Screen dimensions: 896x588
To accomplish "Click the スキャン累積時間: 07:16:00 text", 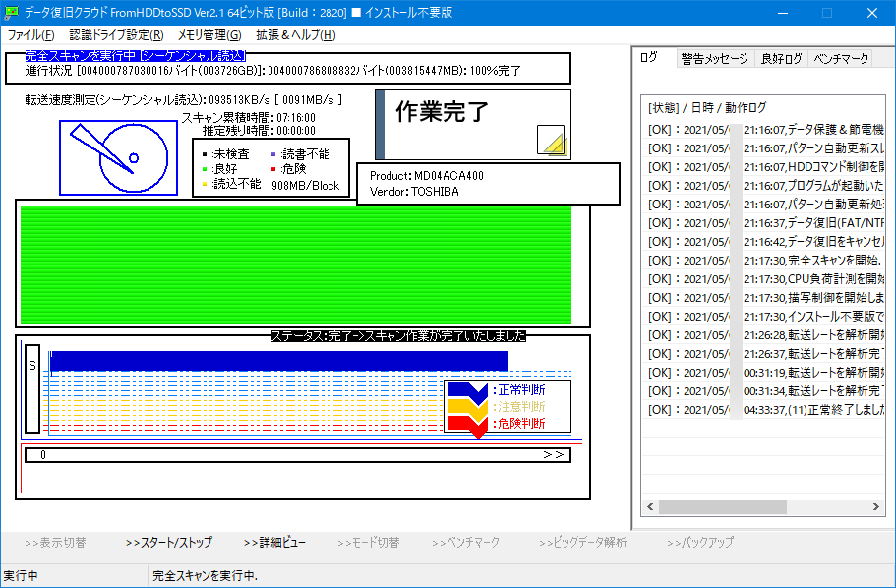I will (249, 118).
